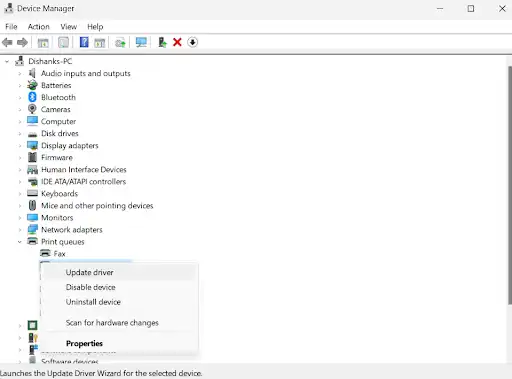
Task: Expand Audio inputs and outputs
Action: (x=20, y=73)
